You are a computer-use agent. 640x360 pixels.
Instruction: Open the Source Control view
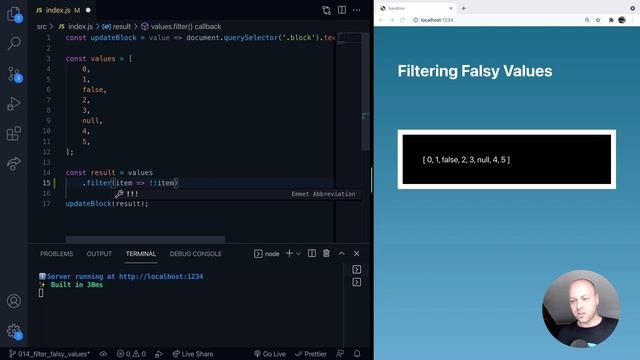coord(14,74)
